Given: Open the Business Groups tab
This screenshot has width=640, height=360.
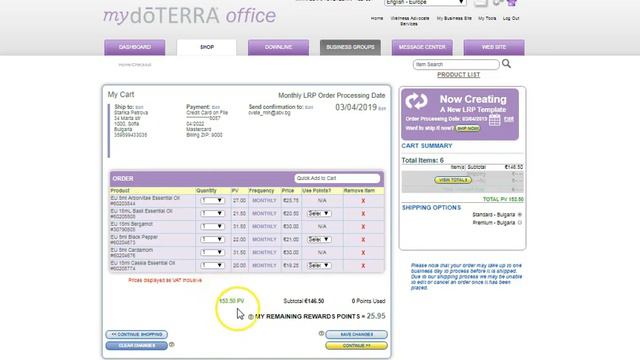Looking at the screenshot, I should click(350, 47).
